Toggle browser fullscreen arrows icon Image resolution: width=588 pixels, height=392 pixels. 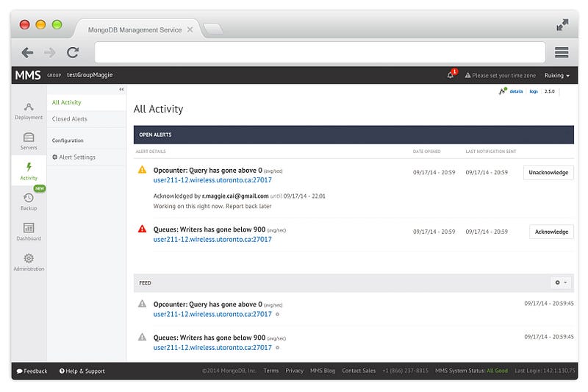pyautogui.click(x=562, y=25)
